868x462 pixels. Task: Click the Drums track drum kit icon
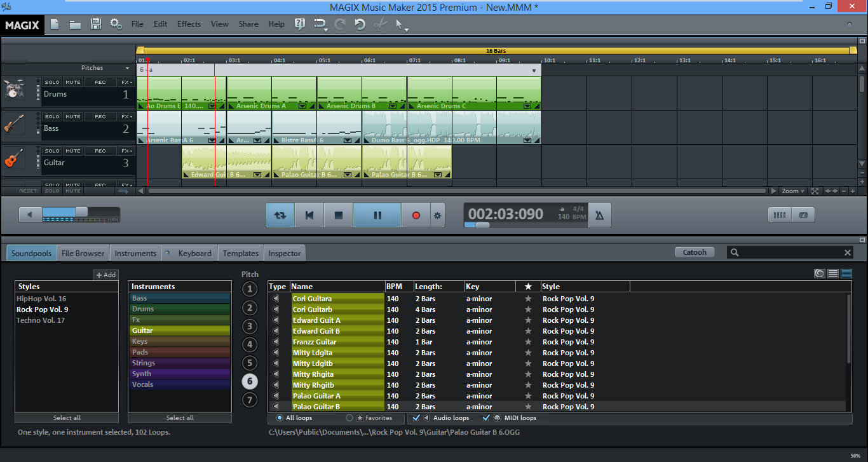13,89
